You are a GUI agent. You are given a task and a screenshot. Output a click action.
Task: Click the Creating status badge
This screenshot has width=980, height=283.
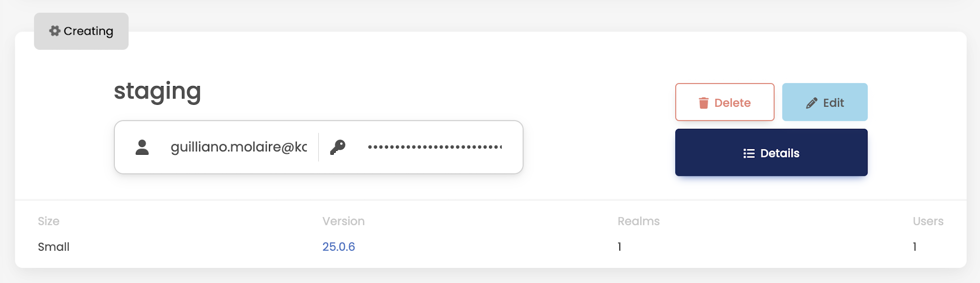click(81, 31)
